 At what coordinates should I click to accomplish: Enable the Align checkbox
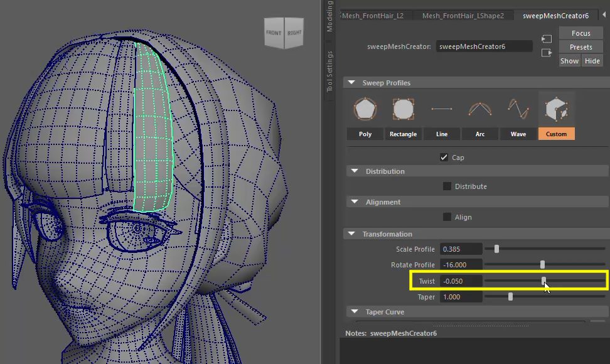447,217
